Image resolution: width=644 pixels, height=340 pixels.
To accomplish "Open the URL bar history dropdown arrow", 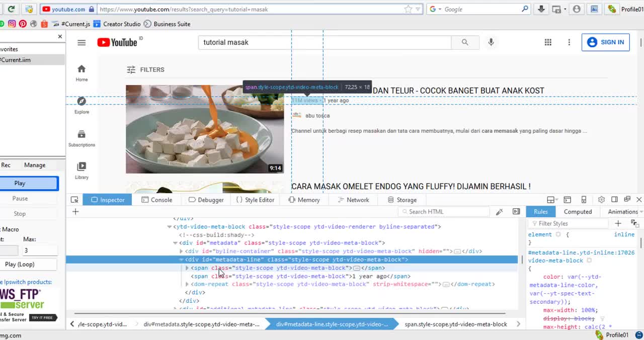I will [x=418, y=9].
